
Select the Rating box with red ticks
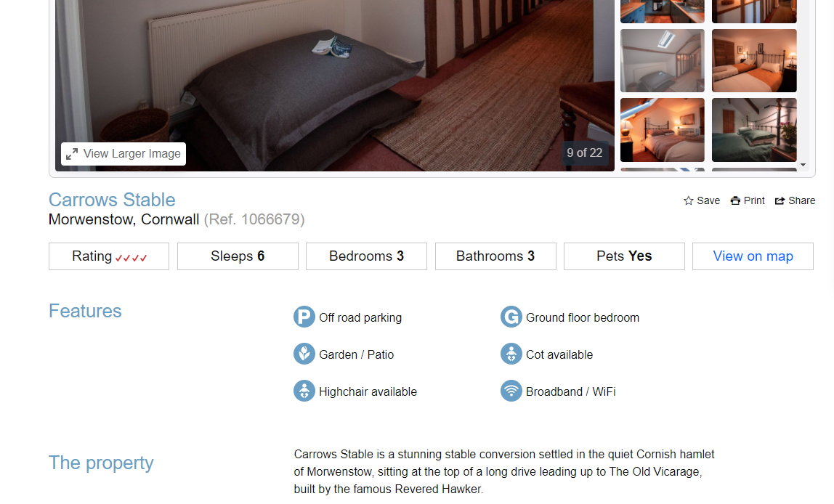[109, 256]
